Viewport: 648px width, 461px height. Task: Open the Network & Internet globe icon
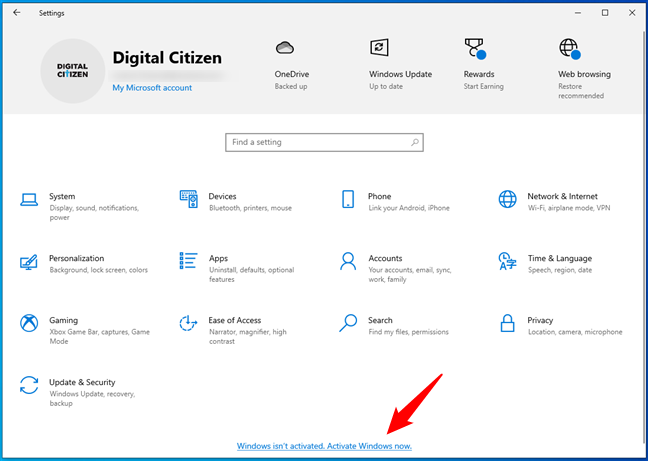[x=507, y=199]
